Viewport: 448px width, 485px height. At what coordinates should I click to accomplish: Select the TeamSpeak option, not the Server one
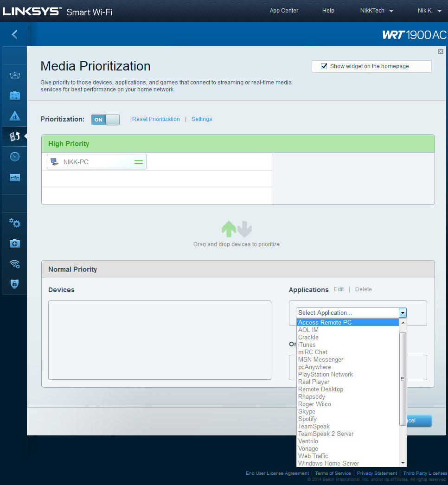tap(347, 426)
